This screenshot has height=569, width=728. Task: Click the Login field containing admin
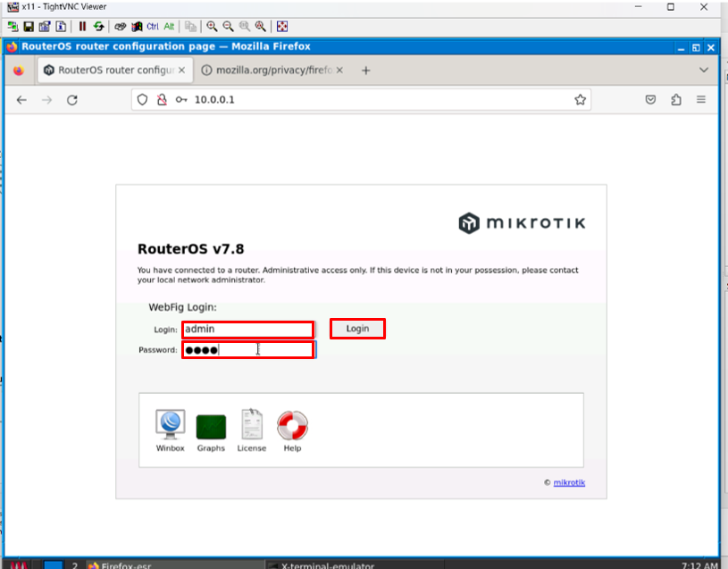pyautogui.click(x=247, y=330)
